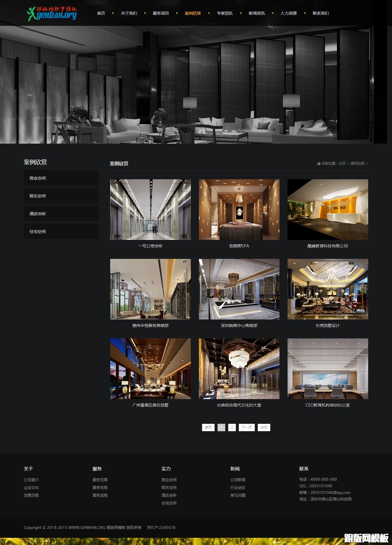
Task: Select 联系我们 in the top menu
Action: tap(321, 13)
